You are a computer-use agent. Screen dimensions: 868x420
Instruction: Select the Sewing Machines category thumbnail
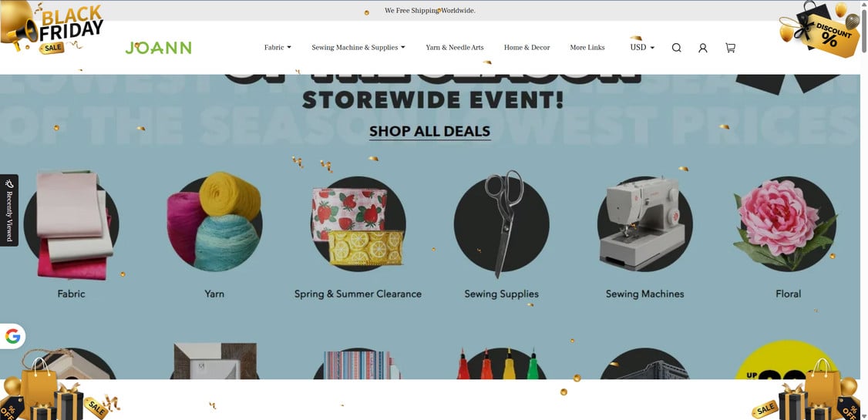[x=644, y=224]
